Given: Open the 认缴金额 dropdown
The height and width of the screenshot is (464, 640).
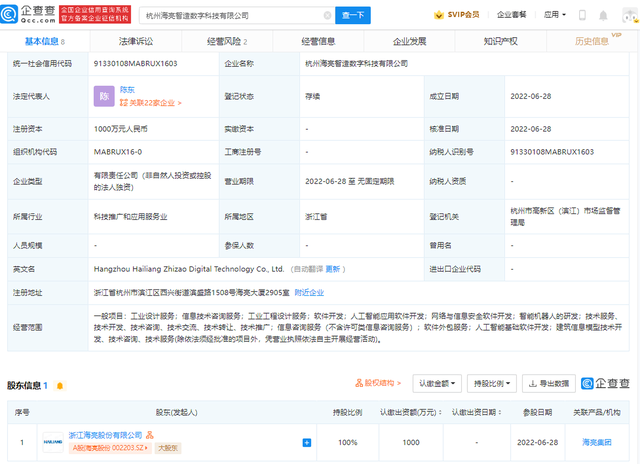Looking at the screenshot, I should 437,384.
